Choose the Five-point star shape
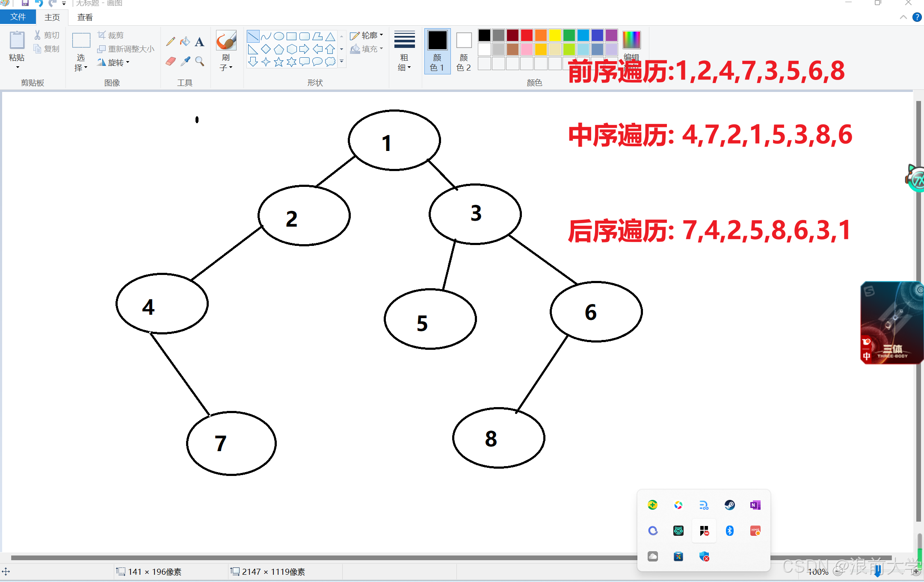The width and height of the screenshot is (924, 582). [x=278, y=62]
